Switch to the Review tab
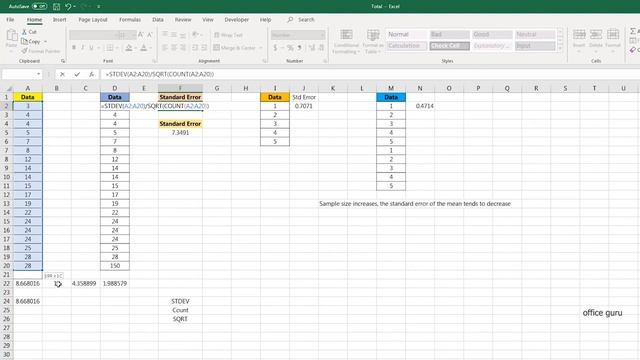The width and height of the screenshot is (640, 360). click(183, 20)
